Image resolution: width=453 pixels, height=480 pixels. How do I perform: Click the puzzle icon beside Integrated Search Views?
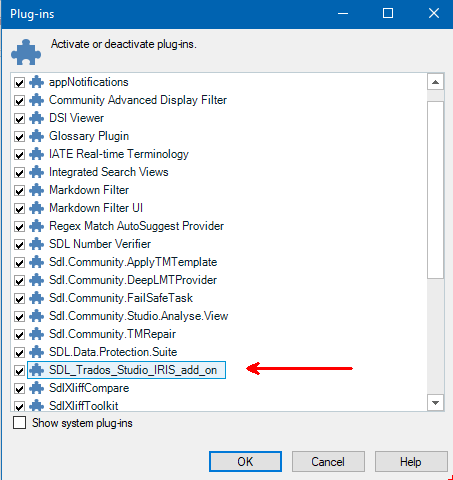coord(36,172)
